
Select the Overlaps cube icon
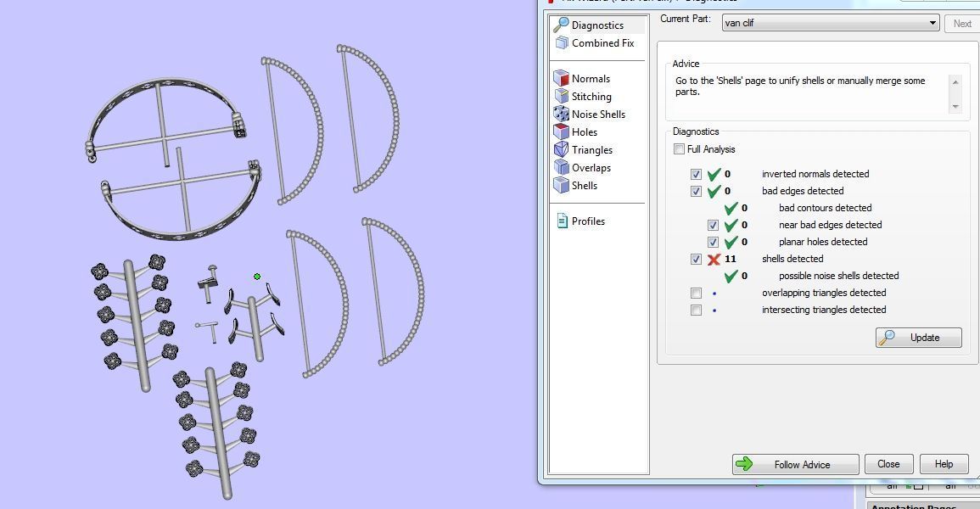tap(561, 167)
